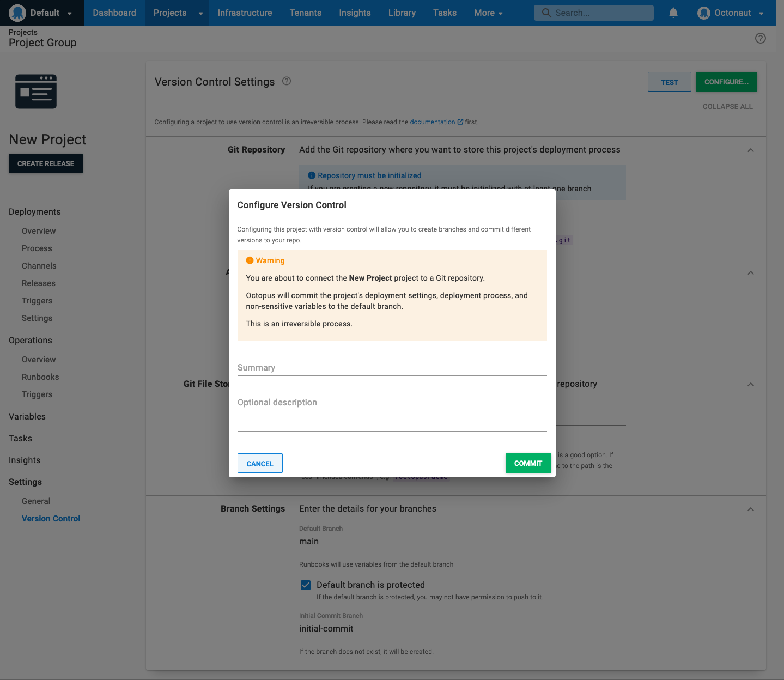Click the Octopus logo
The image size is (784, 680).
(x=17, y=13)
